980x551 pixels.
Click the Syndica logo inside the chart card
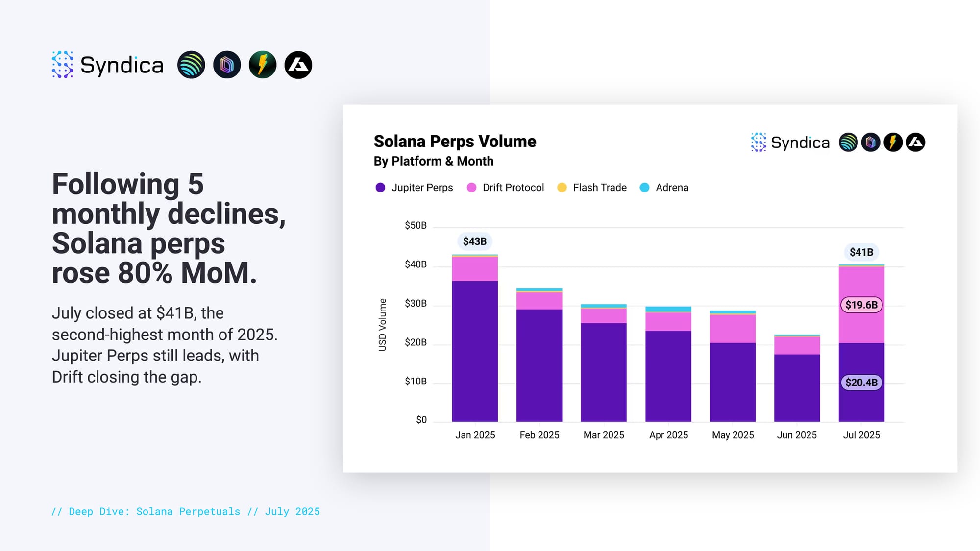[x=790, y=142]
